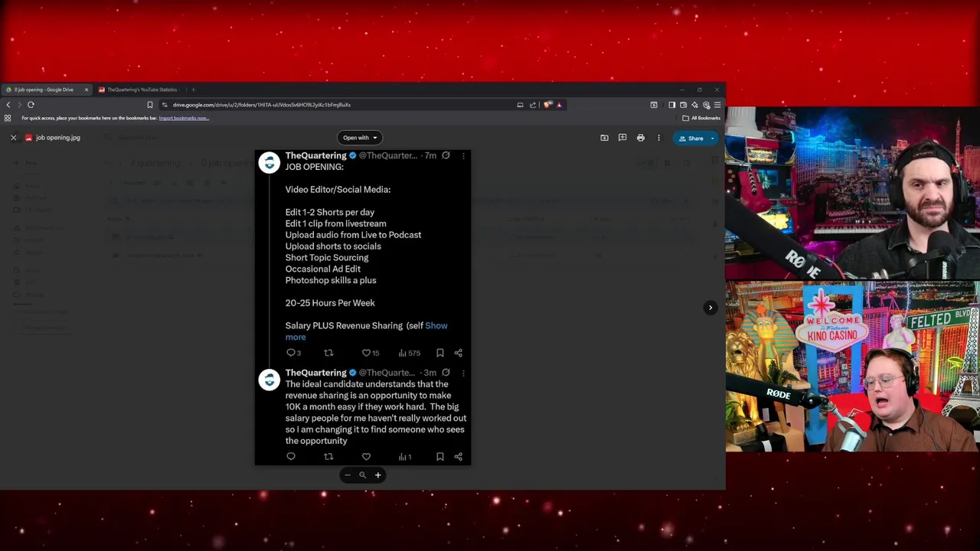Screen dimensions: 980x551
Task: Click the retweet icon on the first tweet
Action: click(x=328, y=353)
